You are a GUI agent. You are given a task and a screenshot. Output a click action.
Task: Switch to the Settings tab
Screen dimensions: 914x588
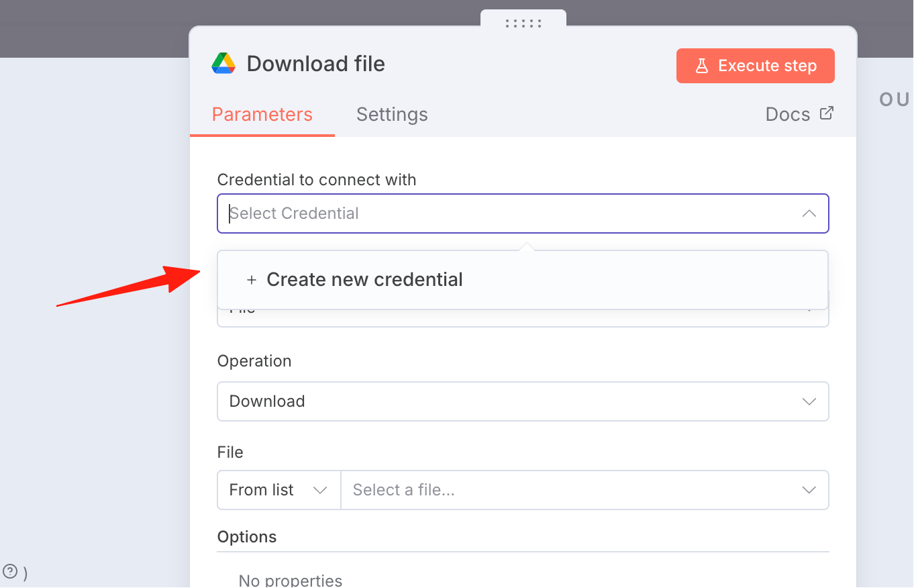click(x=392, y=115)
